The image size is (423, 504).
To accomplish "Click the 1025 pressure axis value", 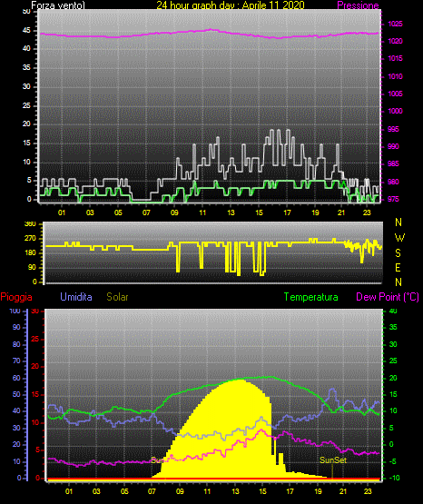I will (x=395, y=24).
